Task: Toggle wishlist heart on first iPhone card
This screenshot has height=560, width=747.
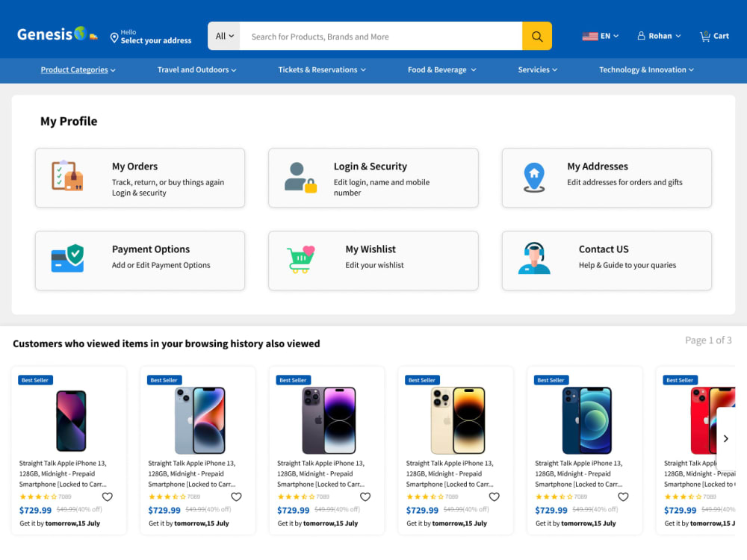Action: click(x=107, y=497)
